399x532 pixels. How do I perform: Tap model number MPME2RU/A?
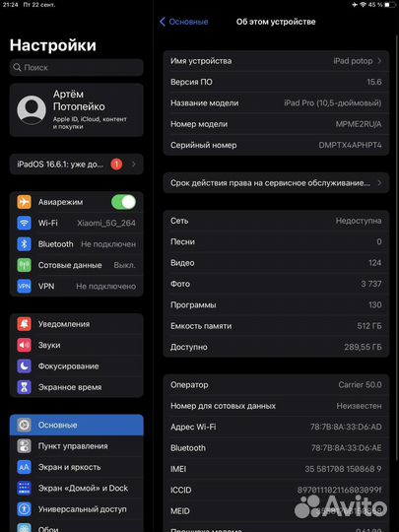click(x=359, y=124)
